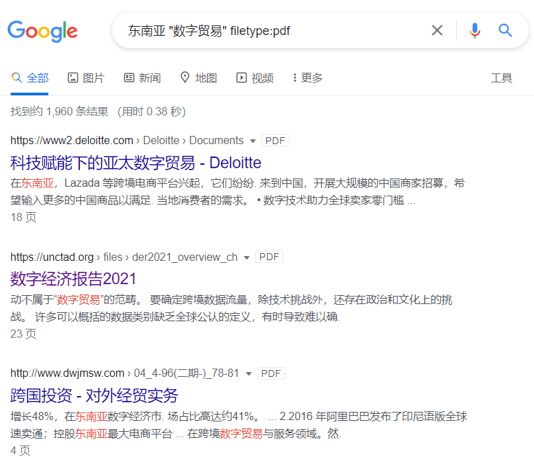This screenshot has width=534, height=457.
Task: Clear the search box with X icon
Action: pyautogui.click(x=437, y=30)
